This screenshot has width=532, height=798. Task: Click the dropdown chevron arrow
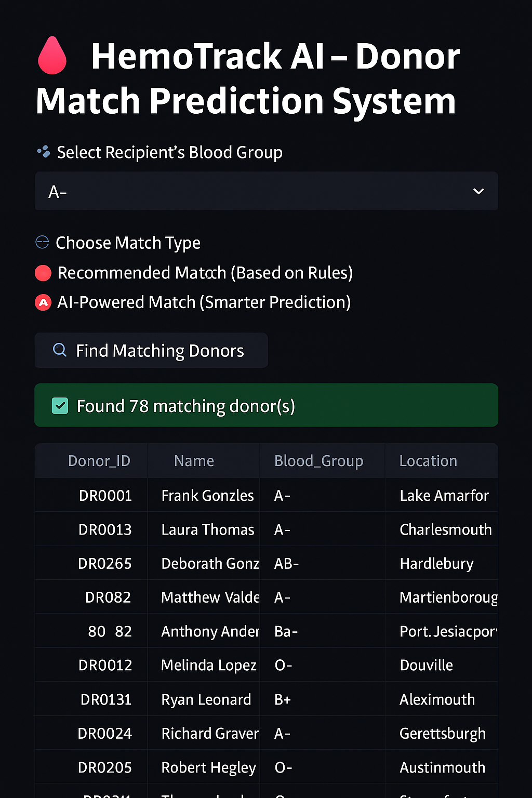478,191
